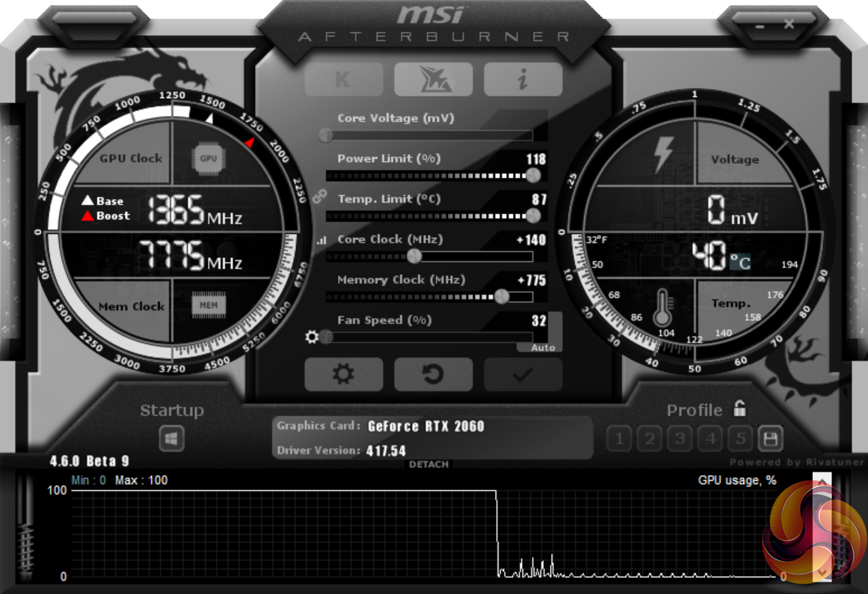Click the GPU usage monitoring graph
This screenshot has height=594, width=868.
(x=423, y=534)
